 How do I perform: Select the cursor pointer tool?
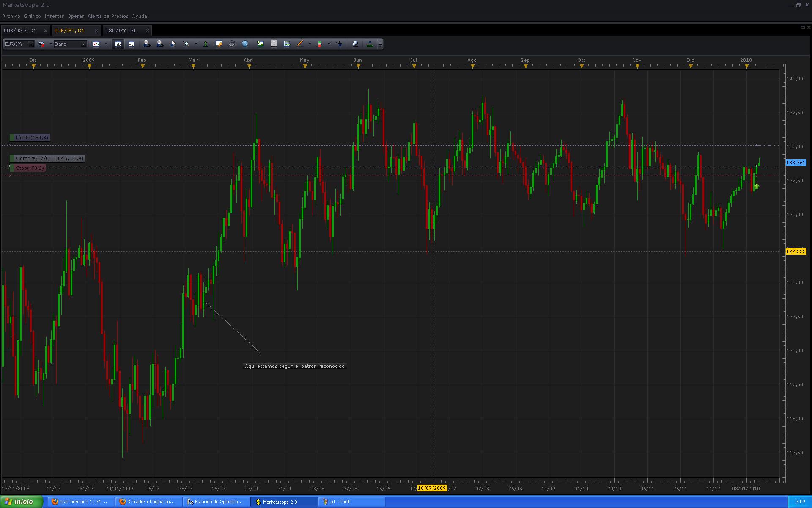pos(173,44)
